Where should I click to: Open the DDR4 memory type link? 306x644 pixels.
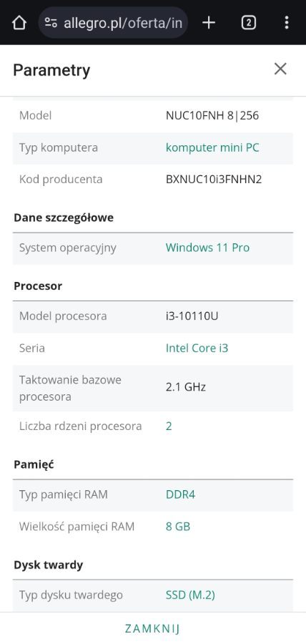(180, 494)
